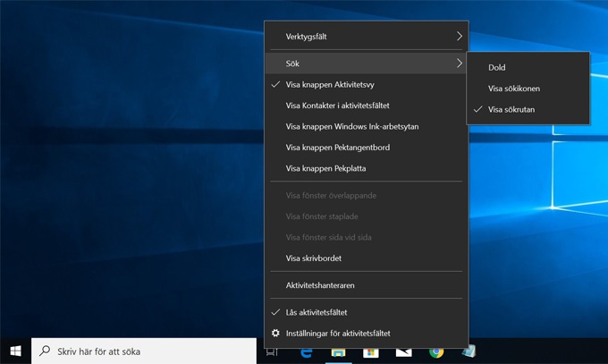Image resolution: width=608 pixels, height=364 pixels.
Task: Select Visa sökikonen in the submenu
Action: [513, 89]
